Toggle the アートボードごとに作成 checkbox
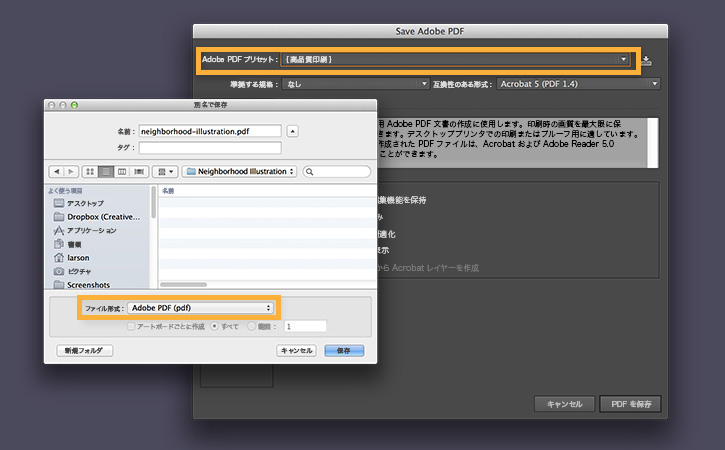The image size is (725, 450). point(131,327)
